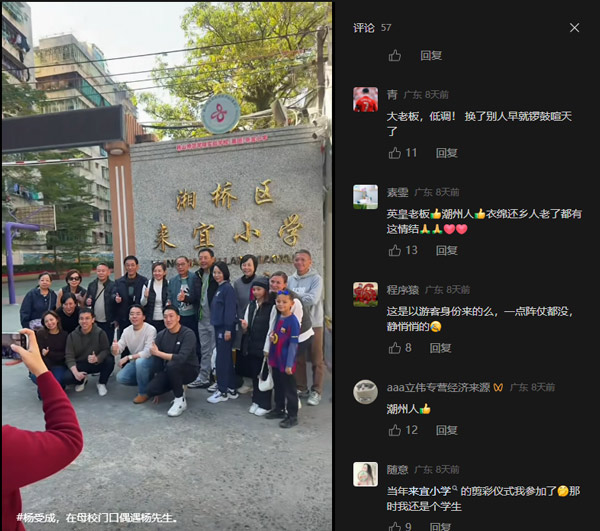Open the #杨受成 hashtag in video caption
Viewport: 600px width, 531px height.
pos(37,518)
